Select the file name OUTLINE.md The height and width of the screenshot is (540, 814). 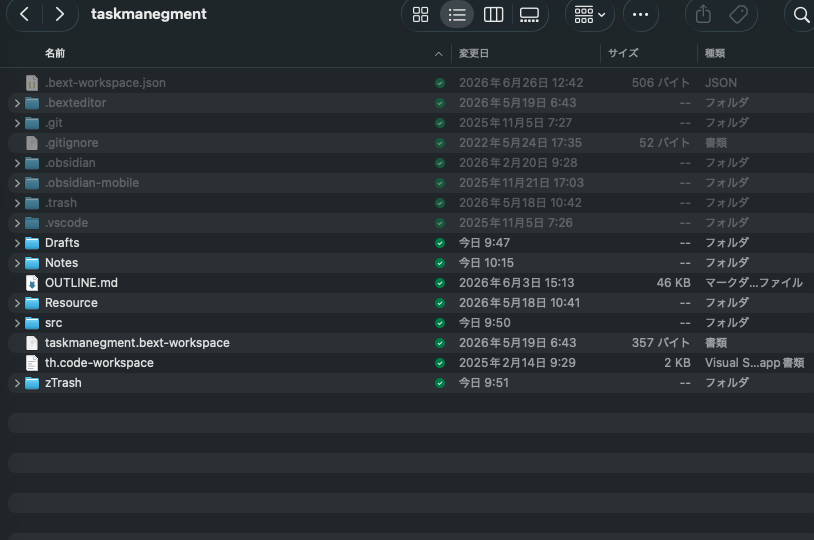(82, 283)
